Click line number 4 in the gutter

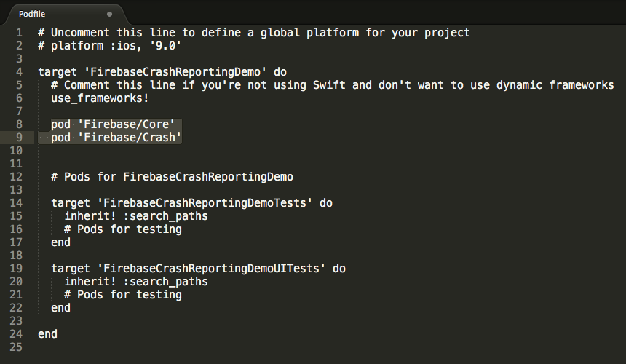[20, 72]
